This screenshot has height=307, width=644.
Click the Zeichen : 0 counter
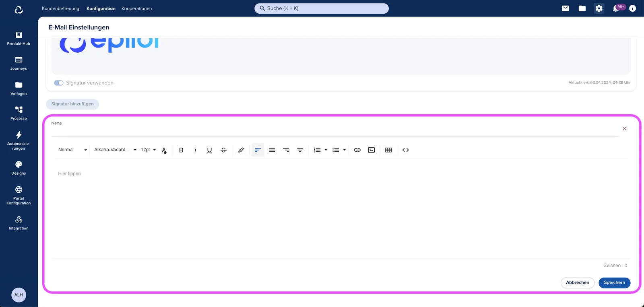[615, 266]
